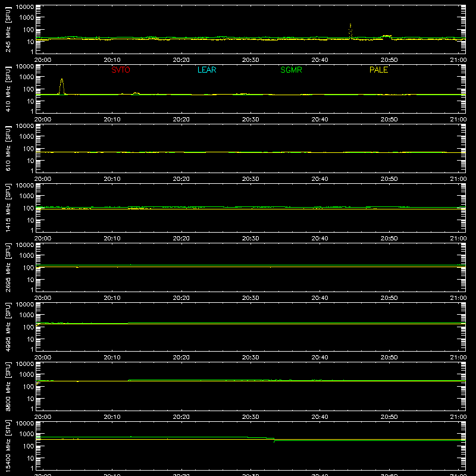Select the 245 MHz [SFU] axis title
Screen dimensions: 476x476
click(8, 29)
